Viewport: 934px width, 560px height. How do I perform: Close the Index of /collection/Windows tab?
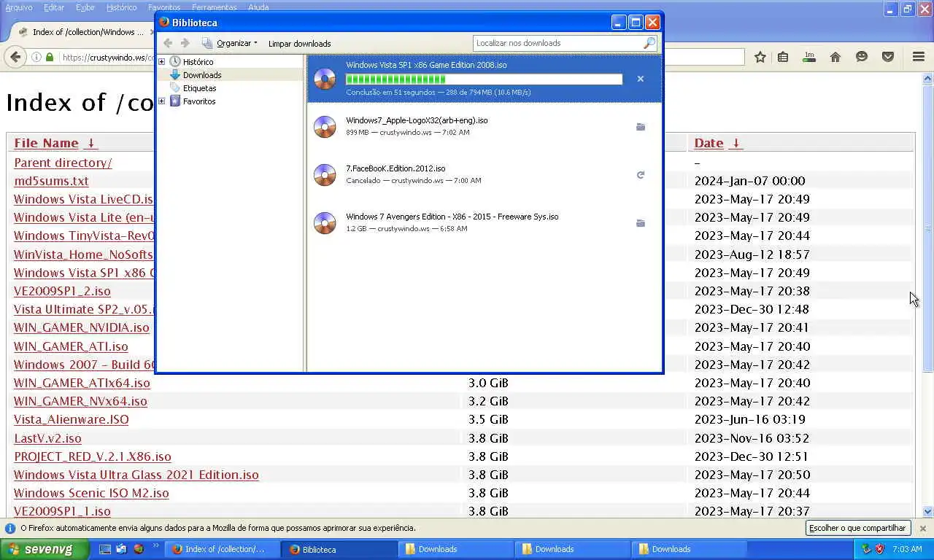coord(151,32)
